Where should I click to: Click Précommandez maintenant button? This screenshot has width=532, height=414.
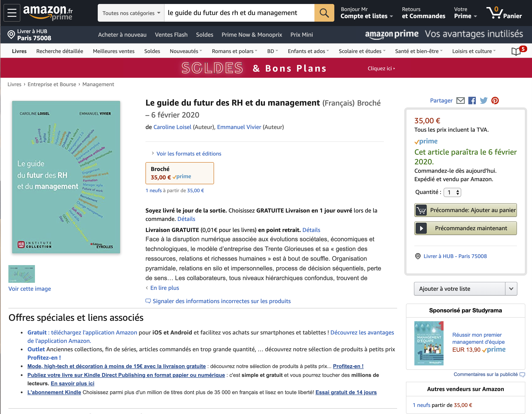pos(465,228)
